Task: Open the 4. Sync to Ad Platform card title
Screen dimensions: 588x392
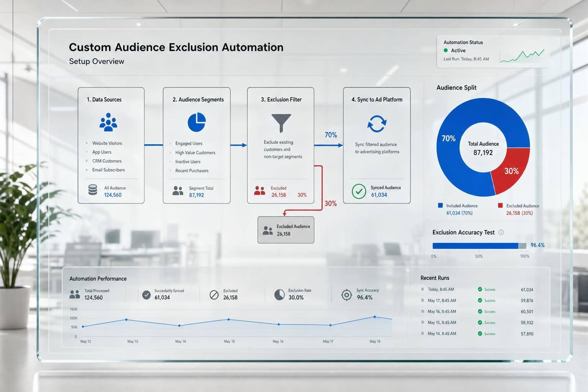Action: pos(377,100)
